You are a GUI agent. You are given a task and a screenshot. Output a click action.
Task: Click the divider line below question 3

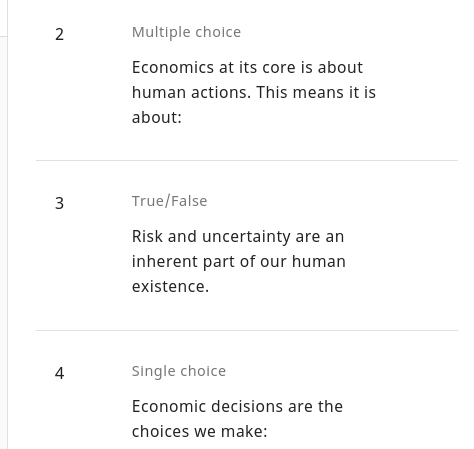(247, 330)
